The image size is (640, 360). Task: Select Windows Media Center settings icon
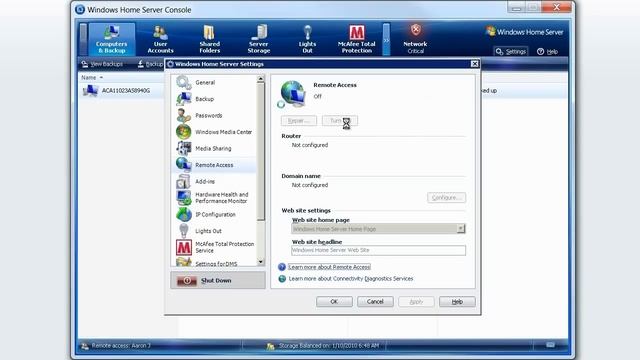tap(184, 132)
